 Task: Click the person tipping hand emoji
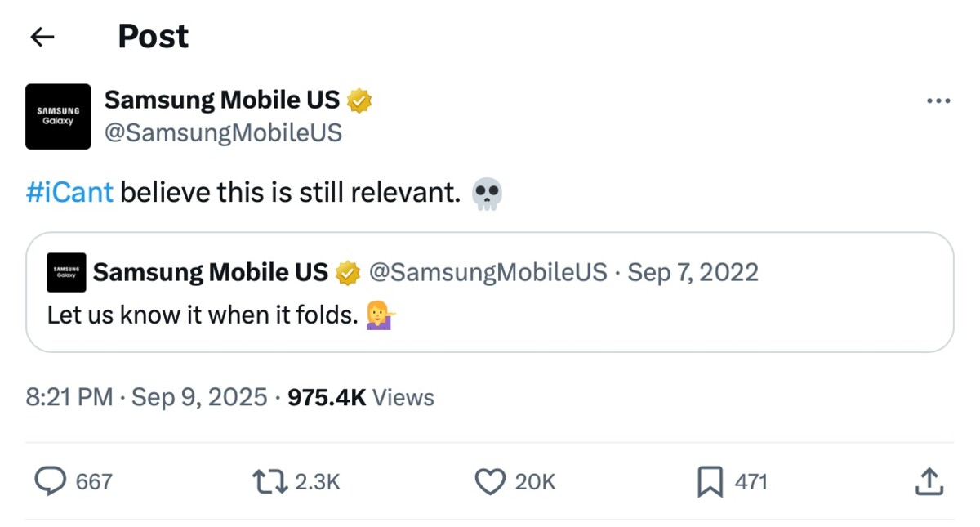(x=379, y=315)
